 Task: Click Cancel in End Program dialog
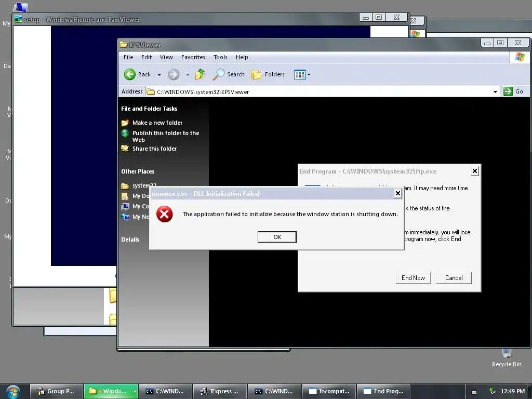(x=454, y=278)
